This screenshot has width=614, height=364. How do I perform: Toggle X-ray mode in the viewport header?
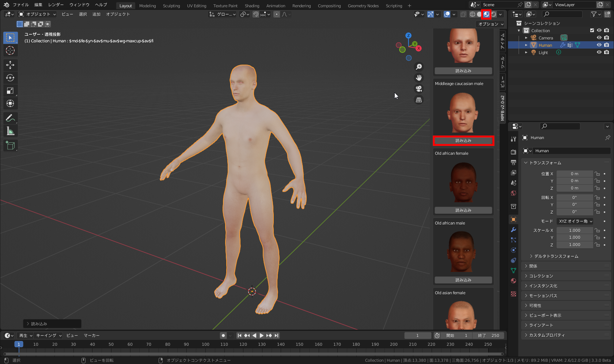(x=463, y=14)
